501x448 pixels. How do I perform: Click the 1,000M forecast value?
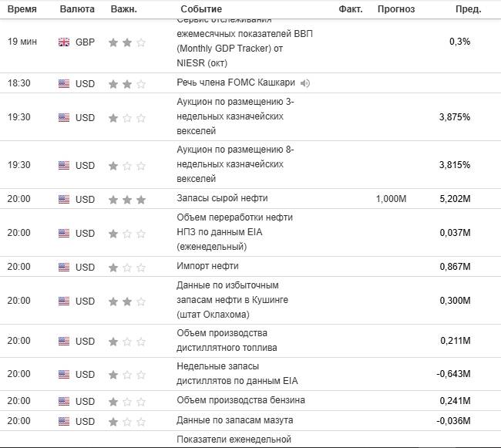click(391, 200)
